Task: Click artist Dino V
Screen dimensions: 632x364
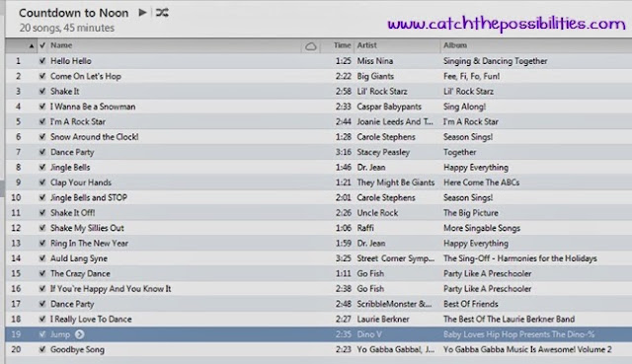Action: coord(368,334)
